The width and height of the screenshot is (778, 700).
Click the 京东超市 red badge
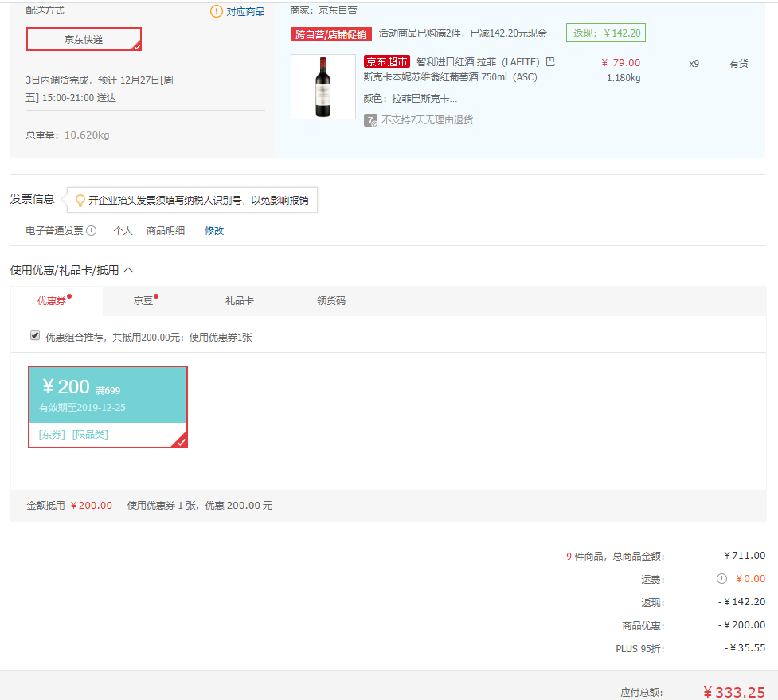[x=387, y=61]
